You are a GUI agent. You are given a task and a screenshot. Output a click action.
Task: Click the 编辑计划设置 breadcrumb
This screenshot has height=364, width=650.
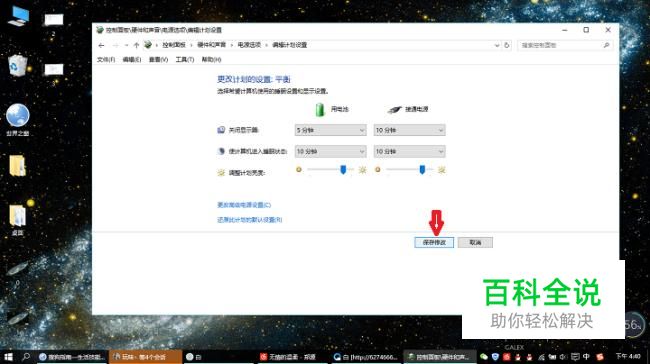(289, 45)
